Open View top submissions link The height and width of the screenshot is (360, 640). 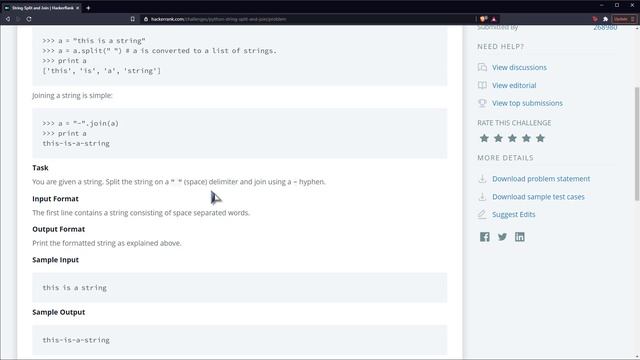coord(527,103)
